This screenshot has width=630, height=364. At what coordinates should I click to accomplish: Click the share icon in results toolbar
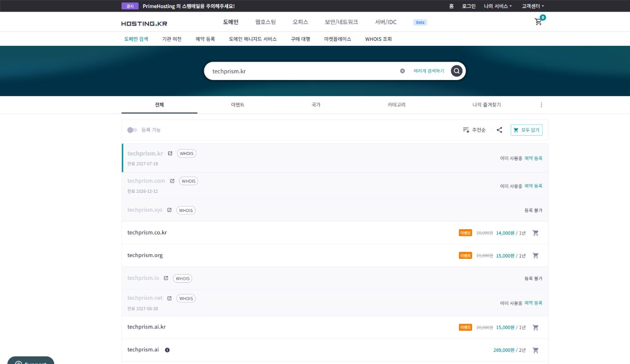coord(499,130)
